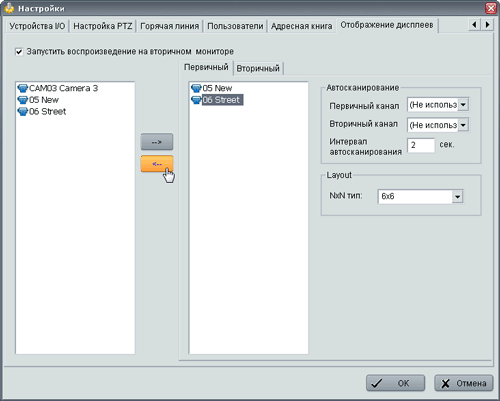Switch to Устройства I/O tab
Screen dimensions: 500x401
[37, 26]
